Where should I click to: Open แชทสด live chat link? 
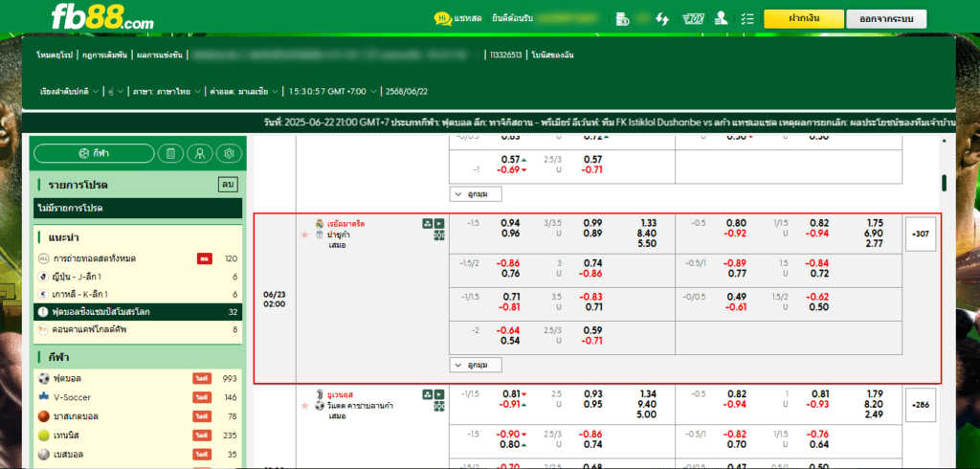pos(468,19)
